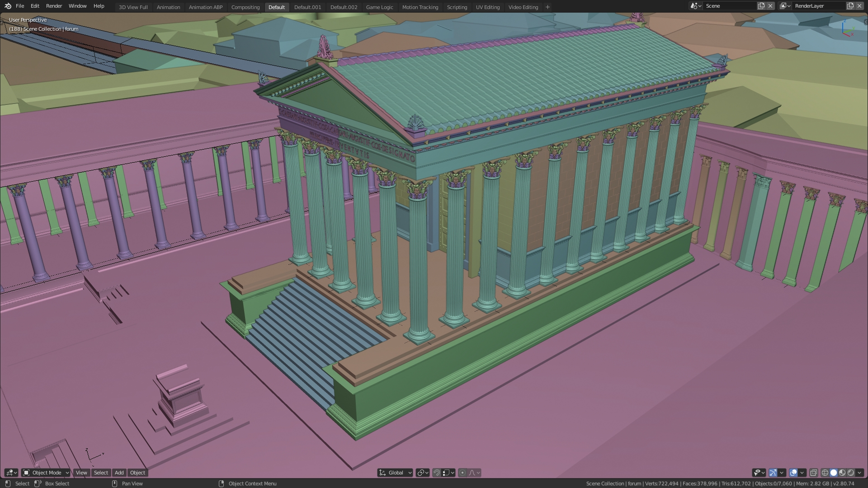Expand shading options dropdown arrow

pyautogui.click(x=859, y=473)
